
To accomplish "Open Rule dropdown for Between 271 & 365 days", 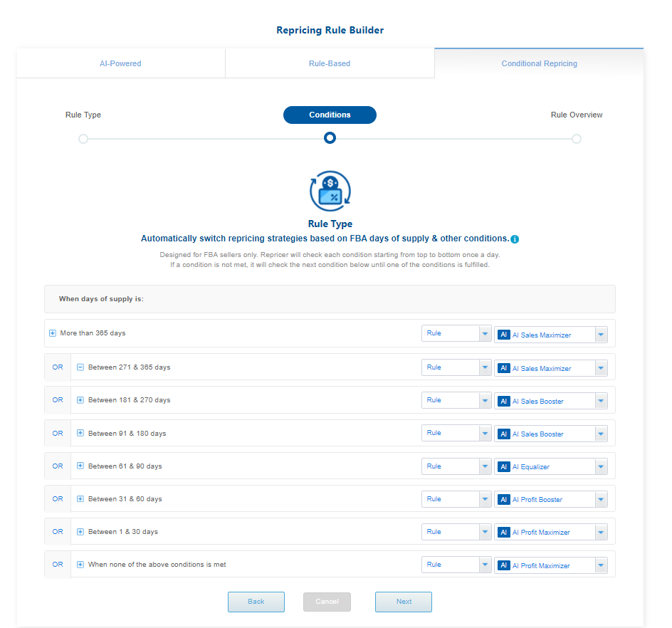I will point(456,367).
